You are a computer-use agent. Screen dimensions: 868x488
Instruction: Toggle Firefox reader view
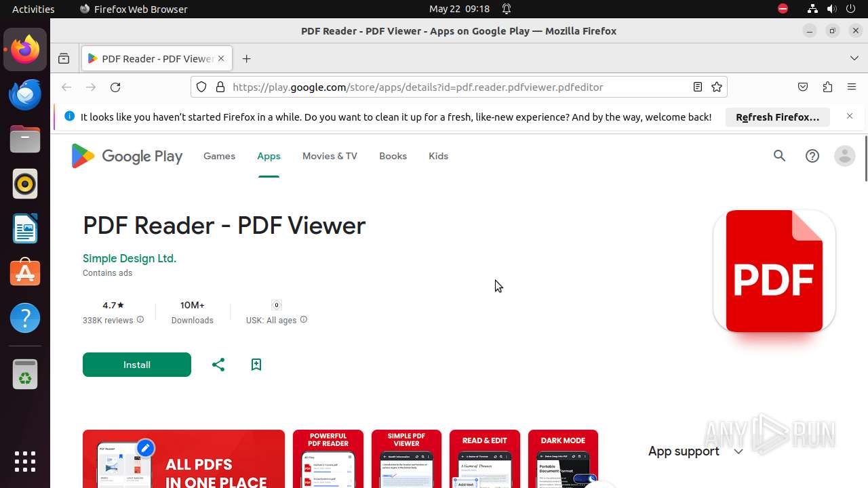pyautogui.click(x=697, y=87)
